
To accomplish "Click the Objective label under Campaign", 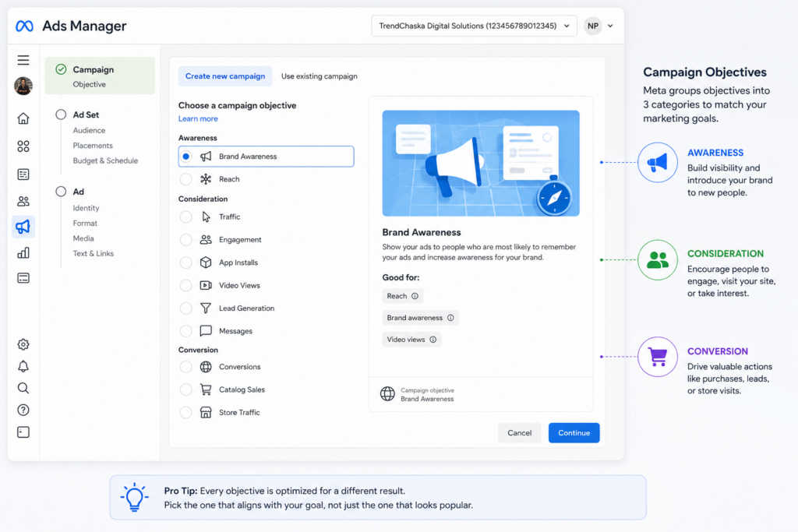I will (x=89, y=84).
